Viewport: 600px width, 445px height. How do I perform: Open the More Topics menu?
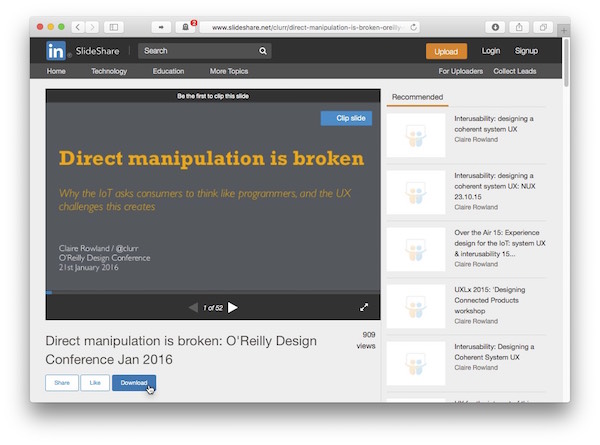click(x=229, y=71)
